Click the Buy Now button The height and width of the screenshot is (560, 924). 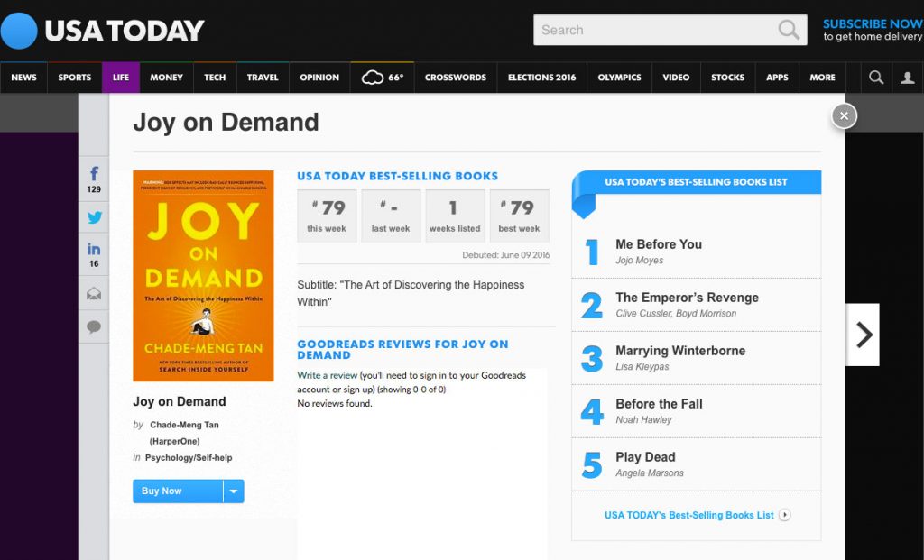coord(178,491)
